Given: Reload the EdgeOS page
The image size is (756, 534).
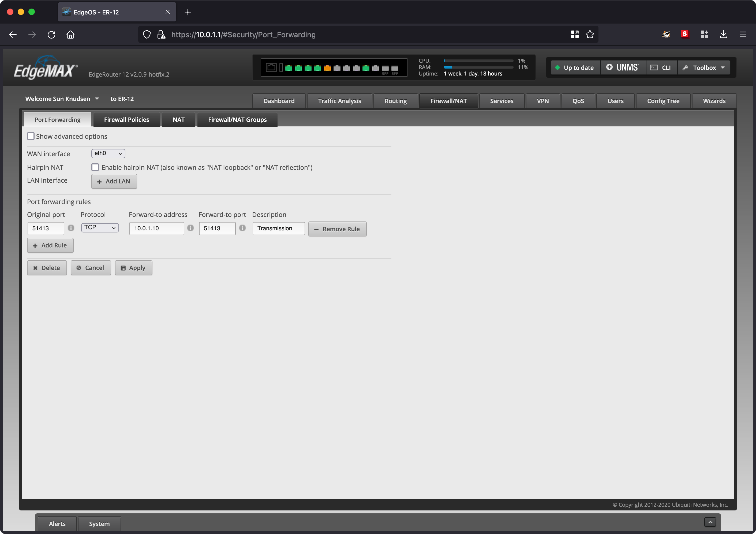Looking at the screenshot, I should (51, 35).
